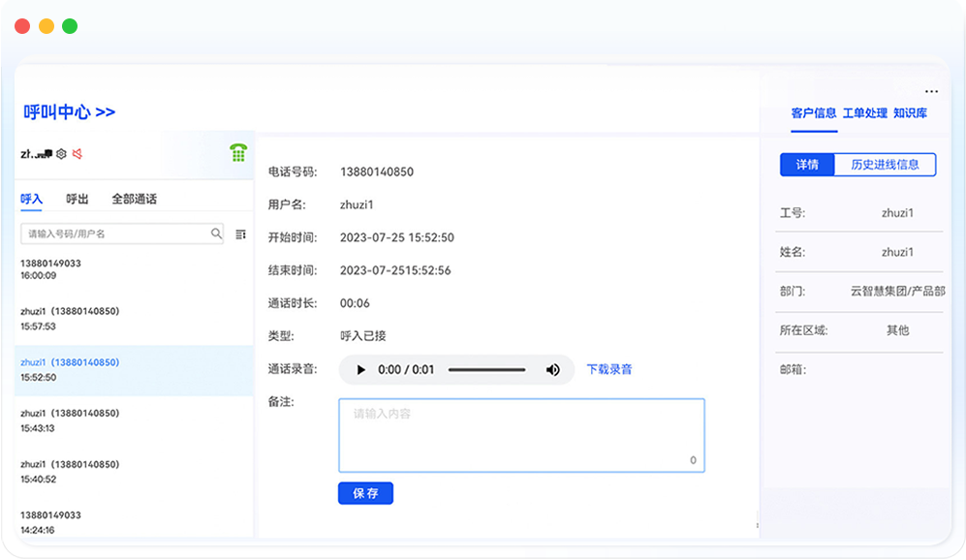Click 下载录音 link
Image resolution: width=966 pixels, height=560 pixels.
608,369
